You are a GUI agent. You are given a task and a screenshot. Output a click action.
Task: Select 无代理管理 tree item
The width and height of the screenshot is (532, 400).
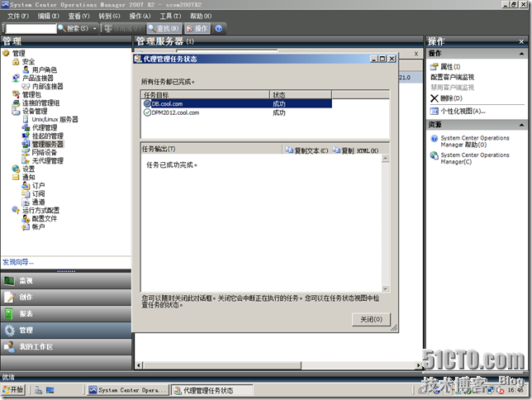click(x=48, y=160)
